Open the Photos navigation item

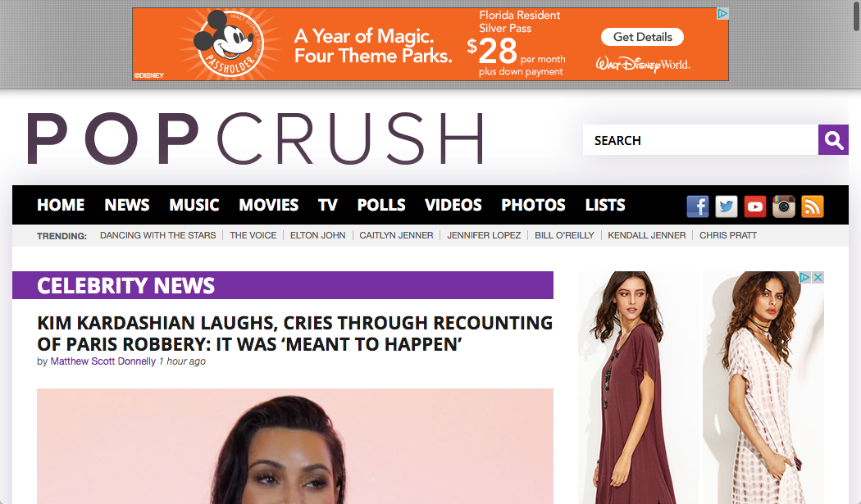pyautogui.click(x=533, y=205)
